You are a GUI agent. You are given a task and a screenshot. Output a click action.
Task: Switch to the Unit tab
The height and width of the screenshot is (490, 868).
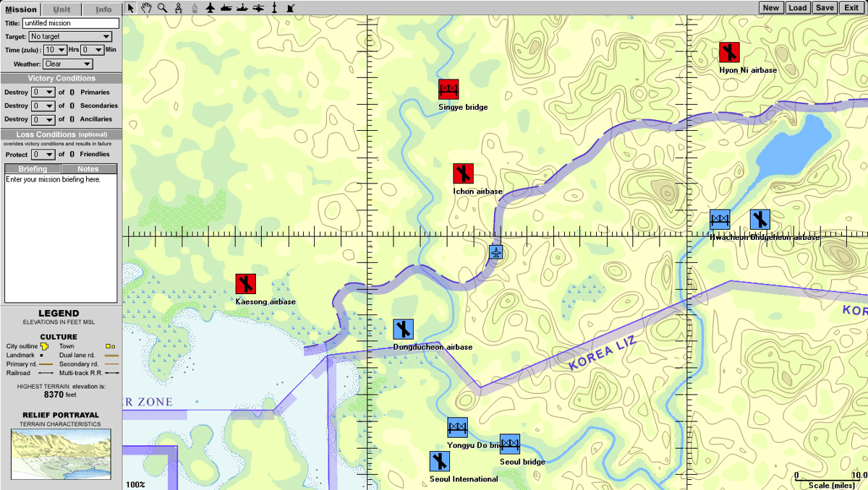point(61,9)
